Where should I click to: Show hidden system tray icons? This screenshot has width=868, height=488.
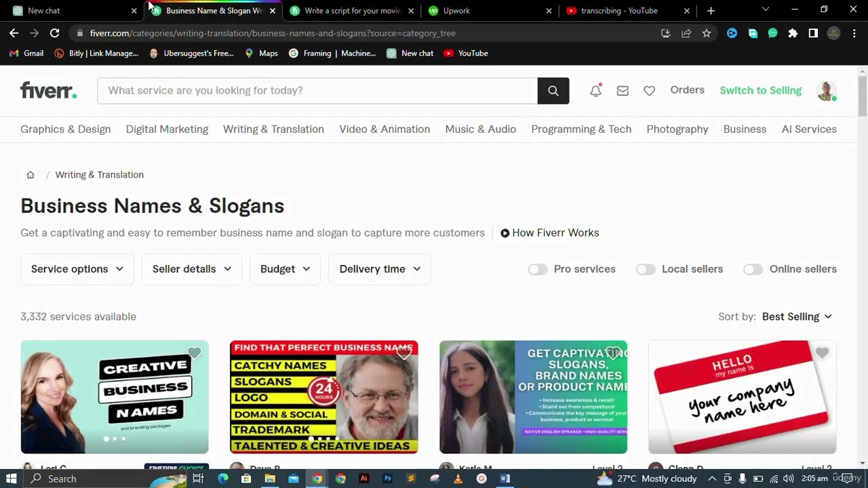(712, 479)
